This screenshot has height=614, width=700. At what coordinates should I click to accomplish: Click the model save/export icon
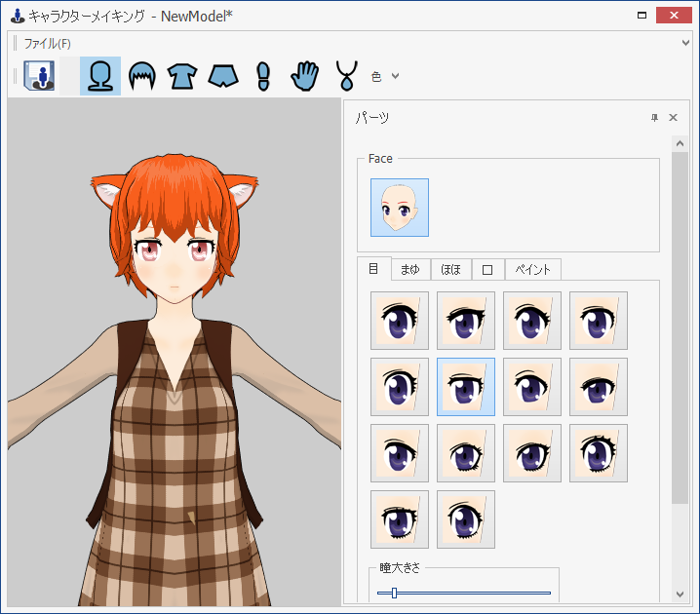(40, 76)
